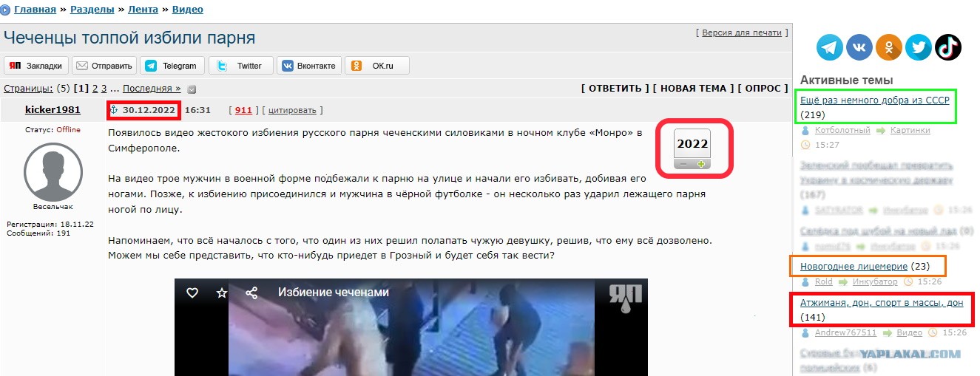Click the grey avatar of kicker1981
The image size is (980, 376).
pos(53,171)
